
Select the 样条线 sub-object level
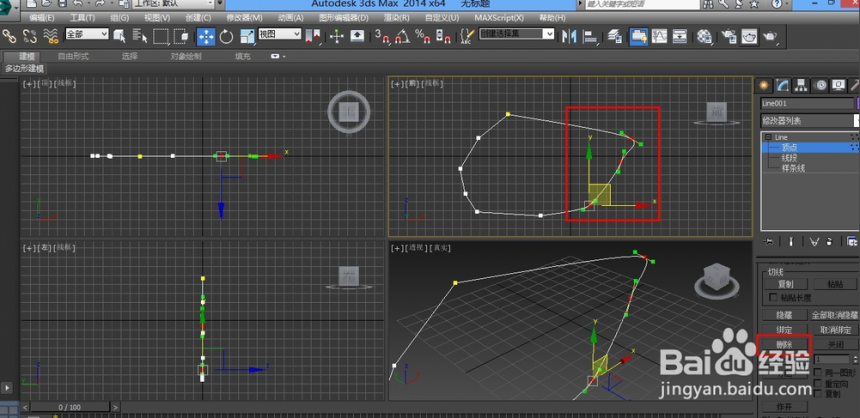(793, 168)
